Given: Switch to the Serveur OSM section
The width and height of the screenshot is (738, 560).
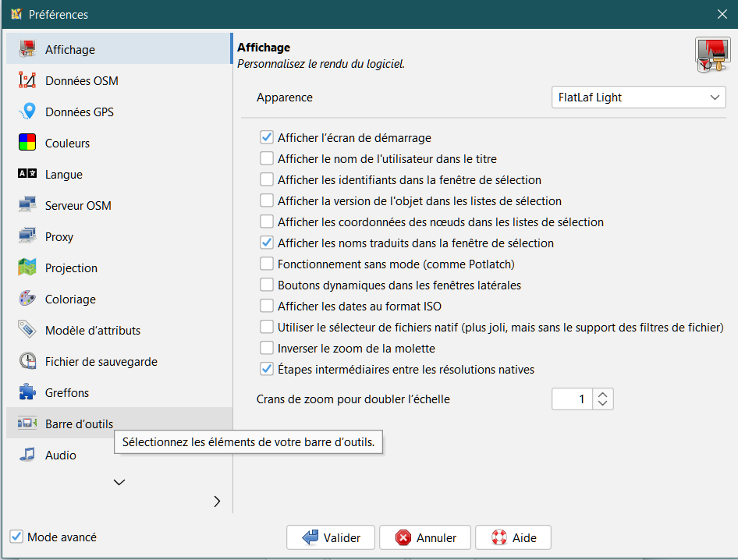Looking at the screenshot, I should 78,205.
